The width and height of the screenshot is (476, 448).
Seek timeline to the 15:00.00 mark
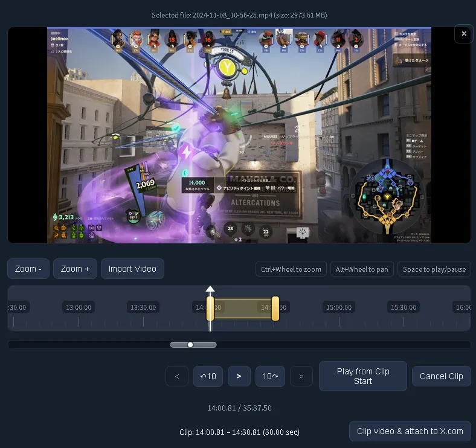tap(339, 309)
